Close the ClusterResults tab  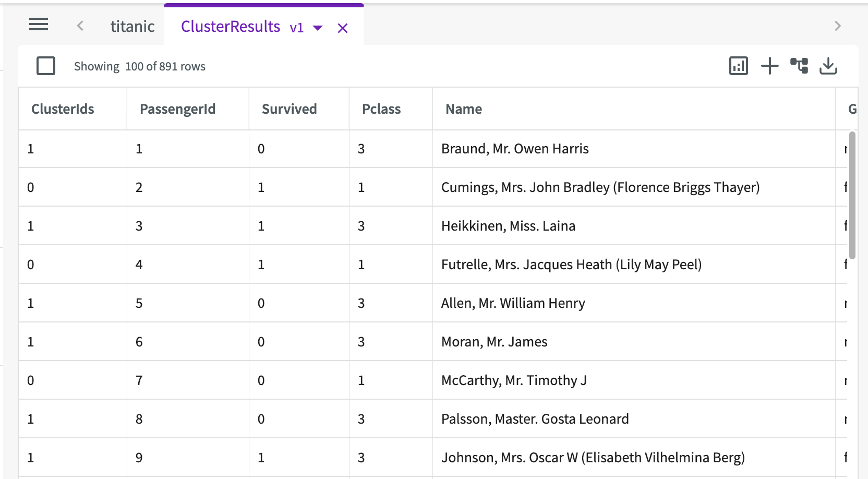(x=343, y=28)
